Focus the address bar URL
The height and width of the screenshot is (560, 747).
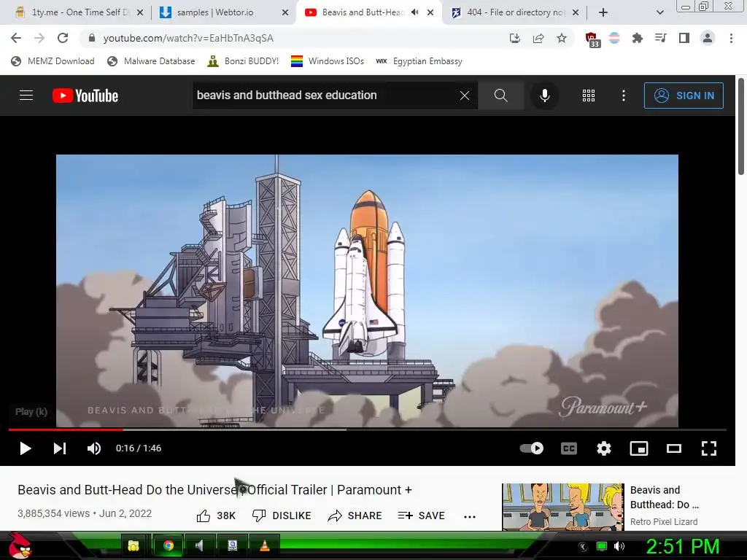pyautogui.click(x=188, y=38)
